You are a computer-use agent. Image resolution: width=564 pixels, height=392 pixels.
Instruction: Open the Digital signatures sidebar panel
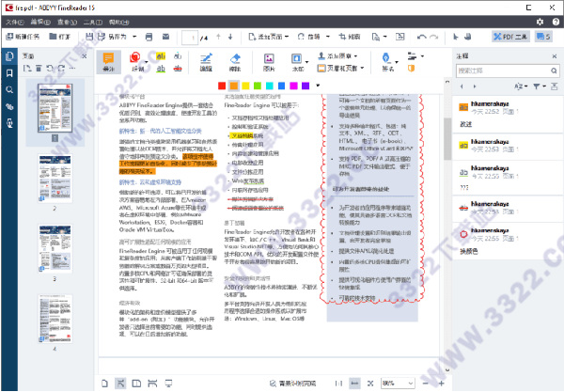[x=9, y=123]
